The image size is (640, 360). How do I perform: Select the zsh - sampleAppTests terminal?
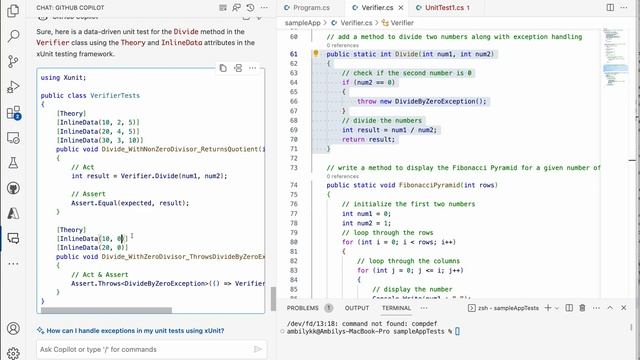click(503, 308)
